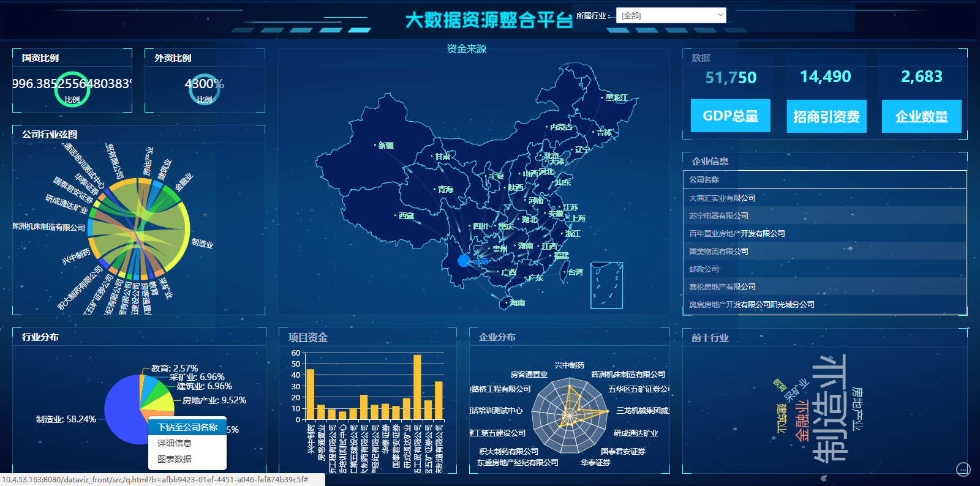Click 台湾 on the China map
980x486 pixels.
[x=576, y=272]
